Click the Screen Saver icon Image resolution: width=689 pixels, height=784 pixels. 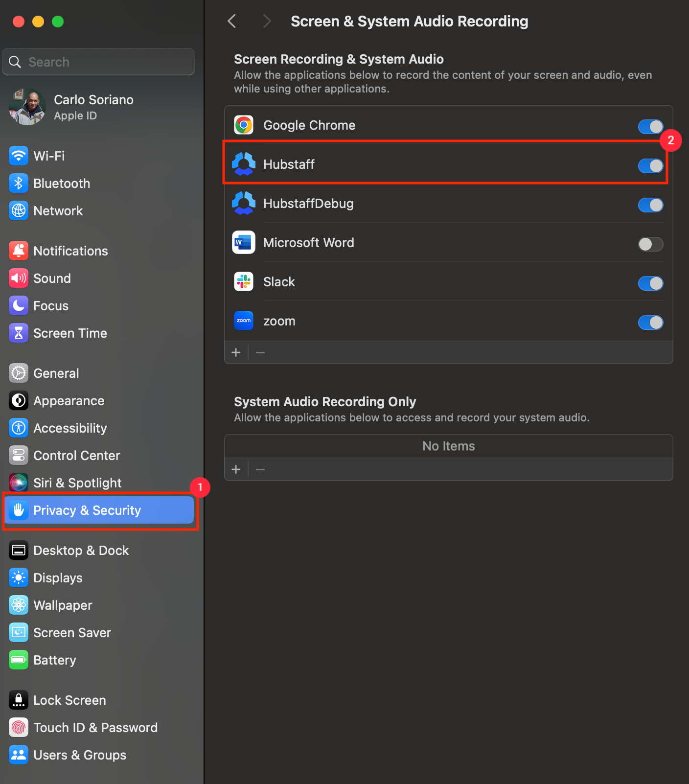coord(19,633)
